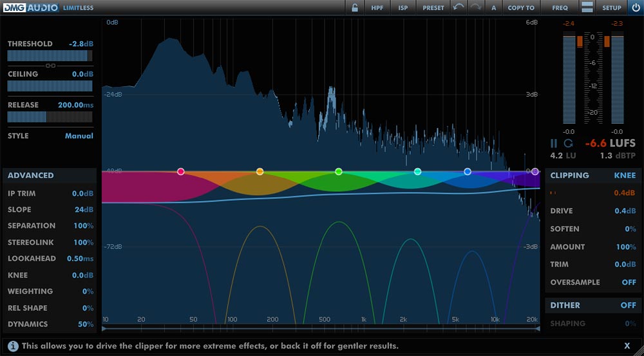Viewport: 644px width, 356px height.
Task: Toggle ISP mode
Action: coord(403,7)
